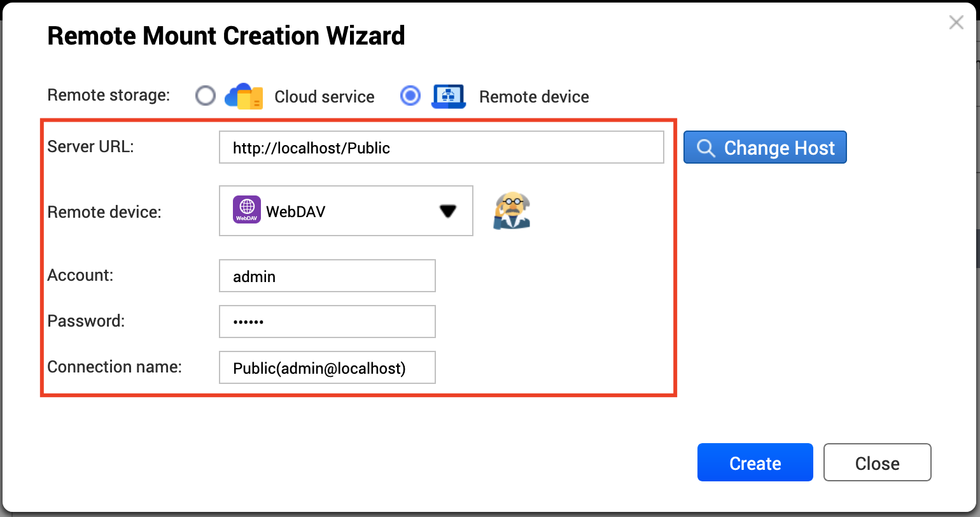Open the WebDAV remote device combo box
Image resolution: width=980 pixels, height=517 pixels.
[x=346, y=211]
